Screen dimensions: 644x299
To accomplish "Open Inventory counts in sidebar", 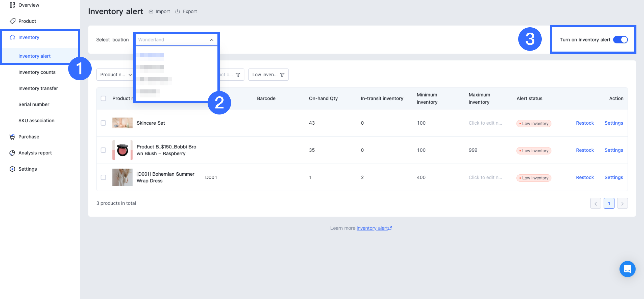I will tap(37, 72).
